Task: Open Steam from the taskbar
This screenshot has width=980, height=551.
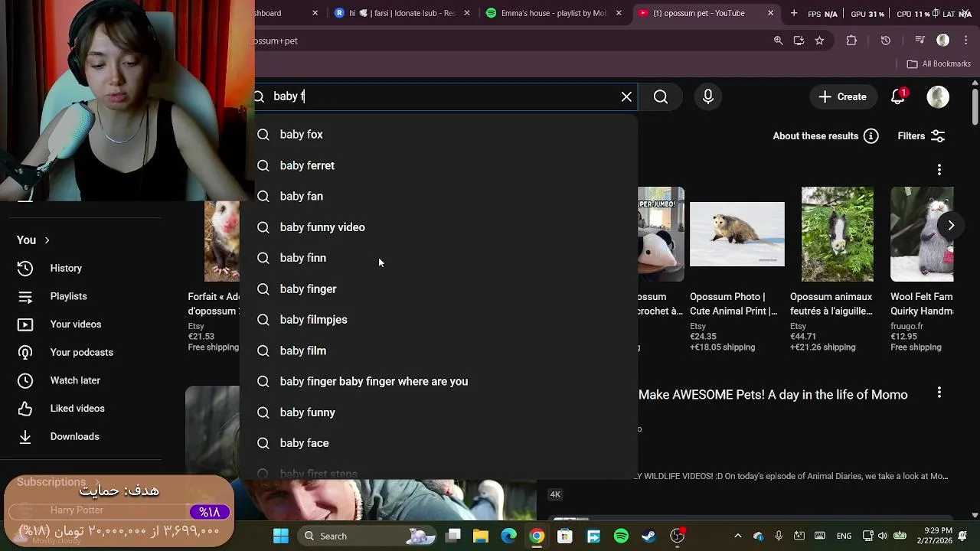Action: [649, 536]
